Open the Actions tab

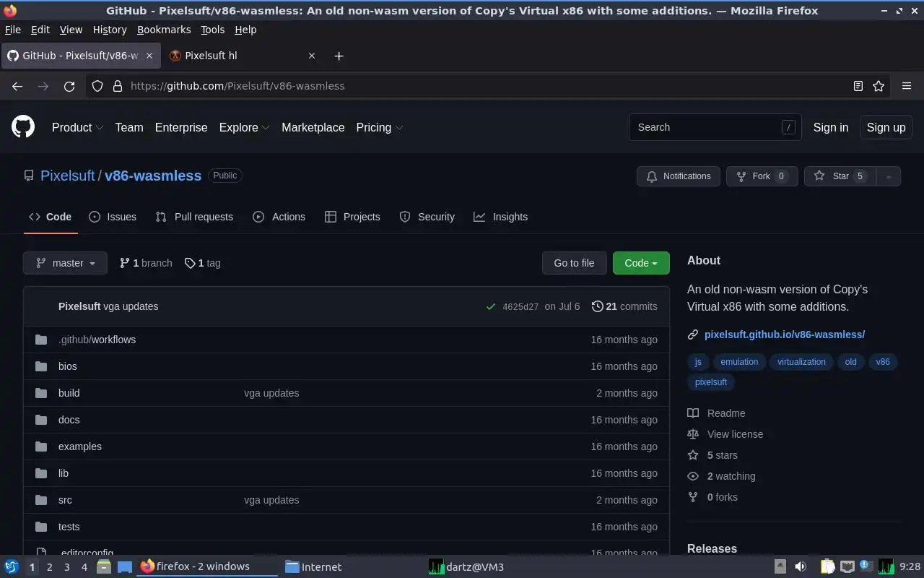(279, 217)
